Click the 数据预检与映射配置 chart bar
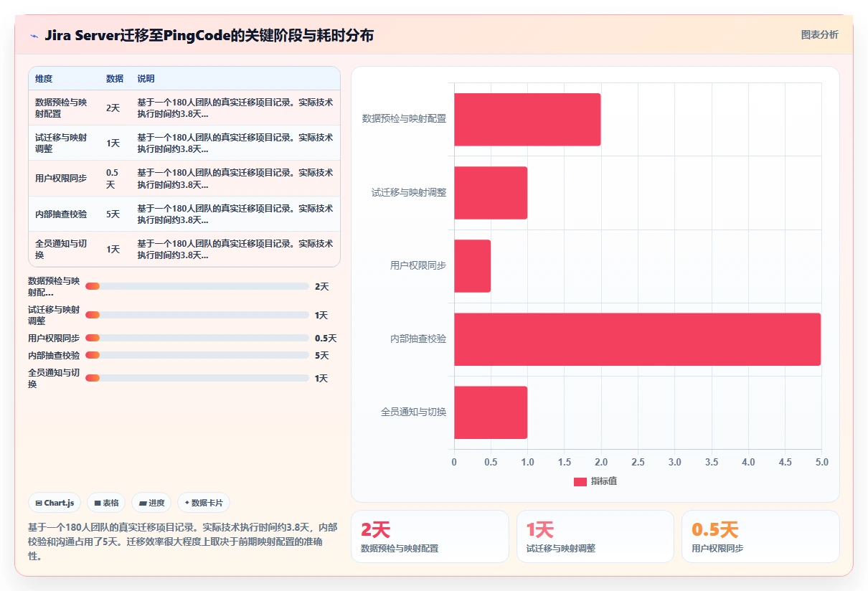868x591 pixels. (x=527, y=119)
